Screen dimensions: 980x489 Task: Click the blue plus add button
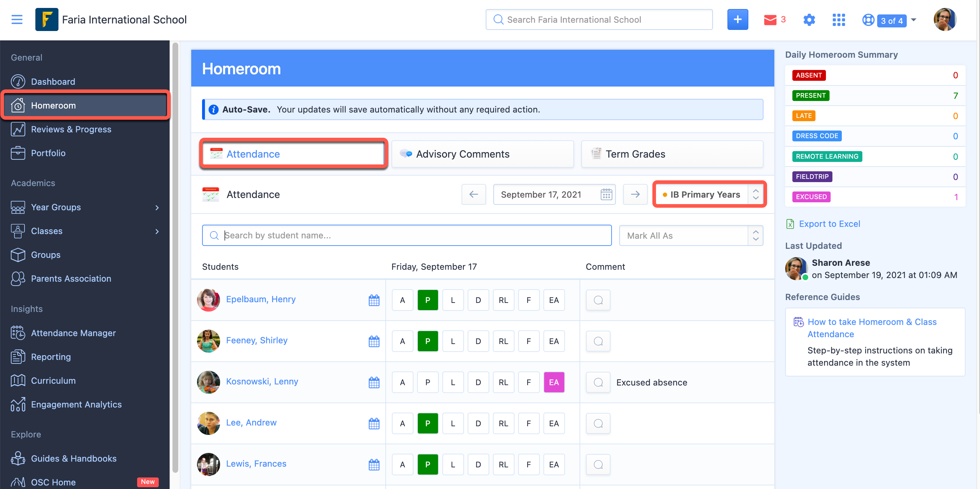737,19
